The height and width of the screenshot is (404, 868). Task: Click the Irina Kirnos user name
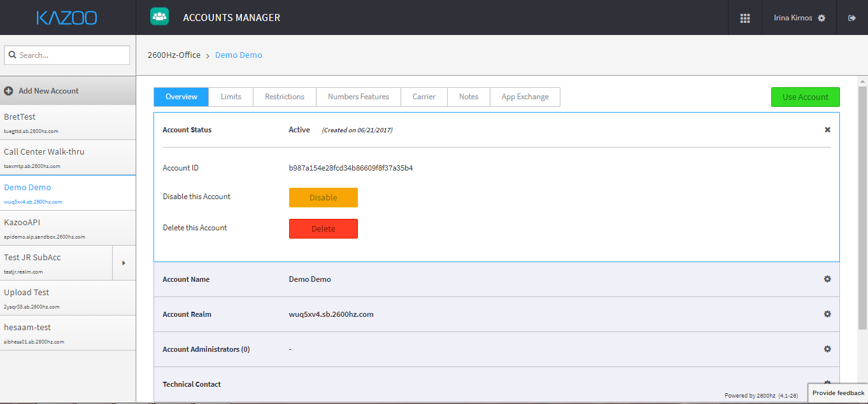(x=793, y=18)
